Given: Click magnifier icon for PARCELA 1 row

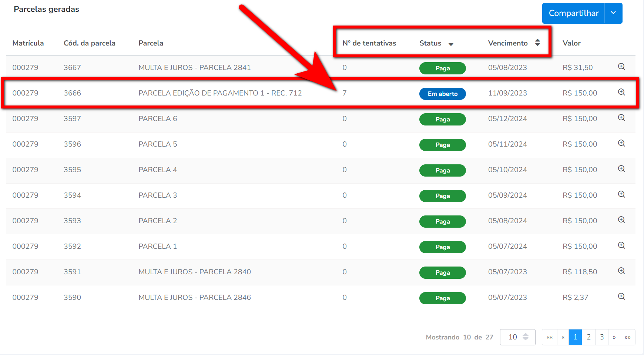Looking at the screenshot, I should tap(621, 245).
